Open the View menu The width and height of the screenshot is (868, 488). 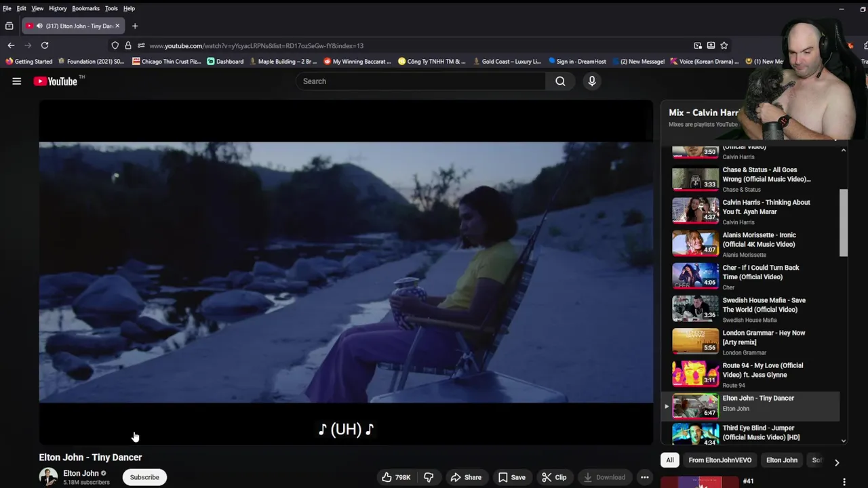tap(37, 8)
